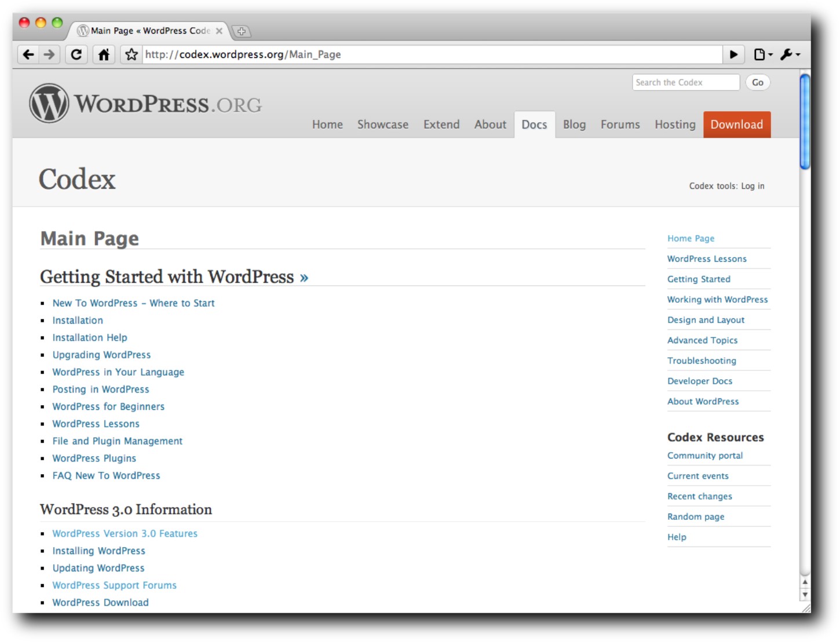Click the tab favicon WordPress icon
Image resolution: width=840 pixels, height=642 pixels.
(x=83, y=31)
